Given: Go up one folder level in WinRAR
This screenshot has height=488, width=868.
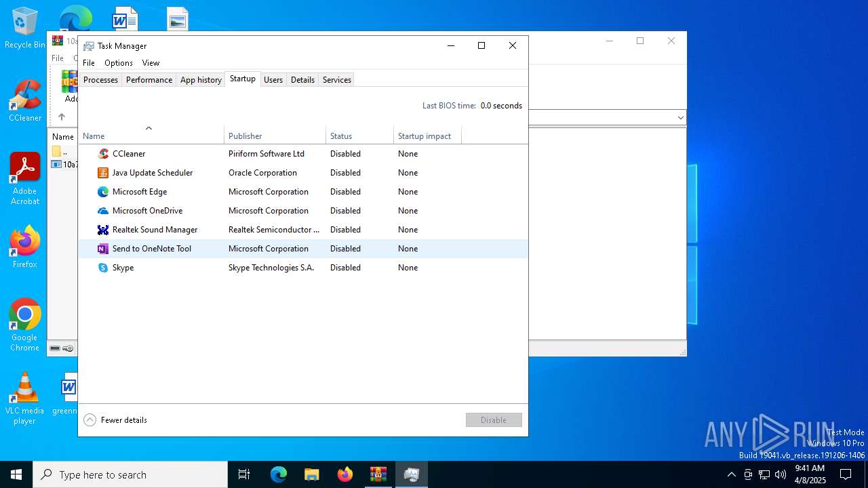Looking at the screenshot, I should [x=62, y=117].
